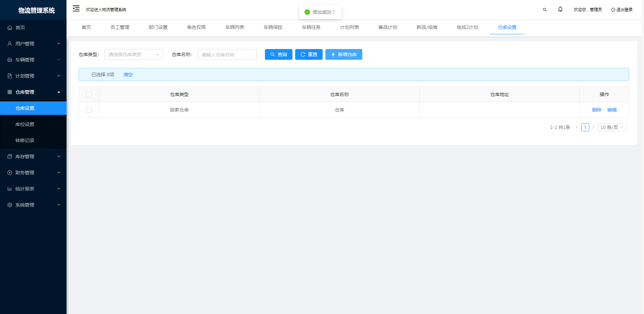Click 删除 for the 自家仓库 row
644x314 pixels.
tap(597, 110)
